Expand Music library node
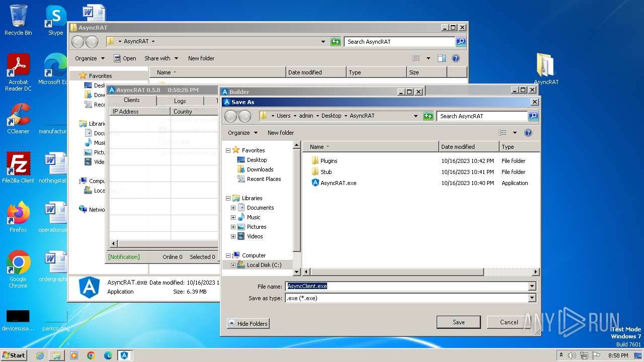 coord(233,217)
